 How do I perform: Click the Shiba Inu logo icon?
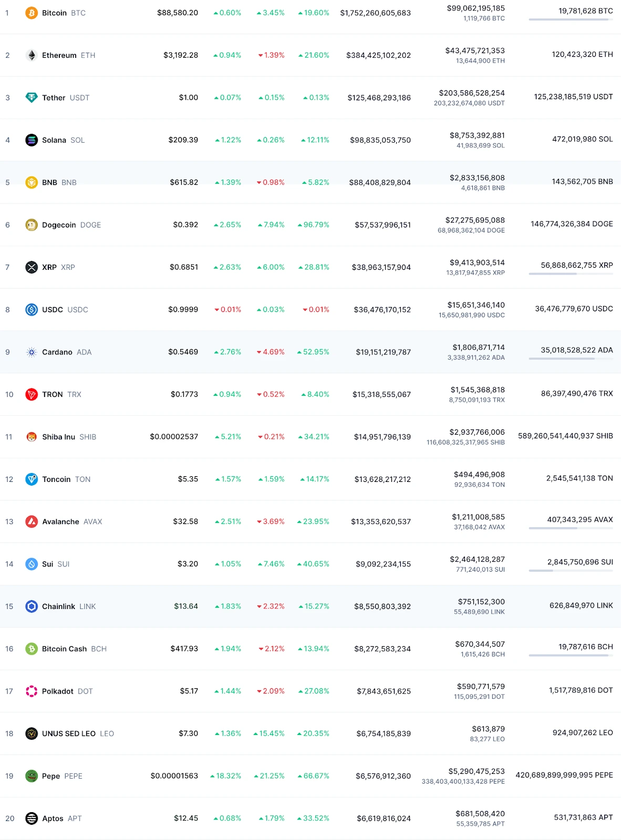point(32,437)
